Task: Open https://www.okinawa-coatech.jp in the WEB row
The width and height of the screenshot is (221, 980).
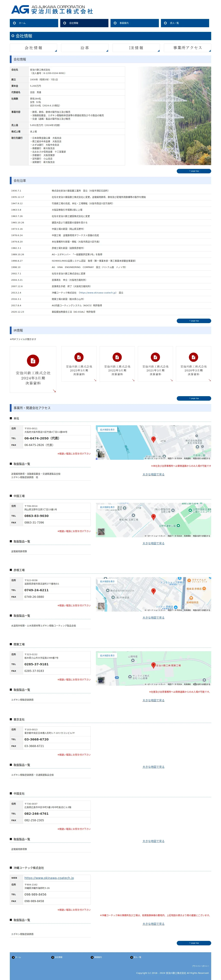Action: click(x=49, y=878)
